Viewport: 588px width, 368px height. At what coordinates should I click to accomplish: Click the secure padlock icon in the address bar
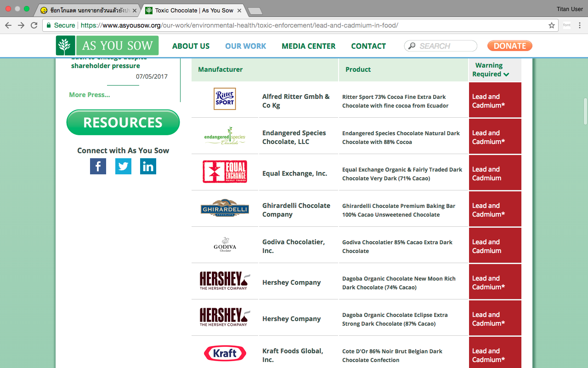49,25
